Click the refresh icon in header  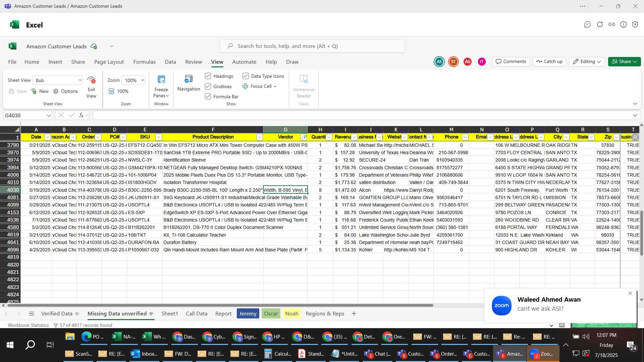point(600,24)
